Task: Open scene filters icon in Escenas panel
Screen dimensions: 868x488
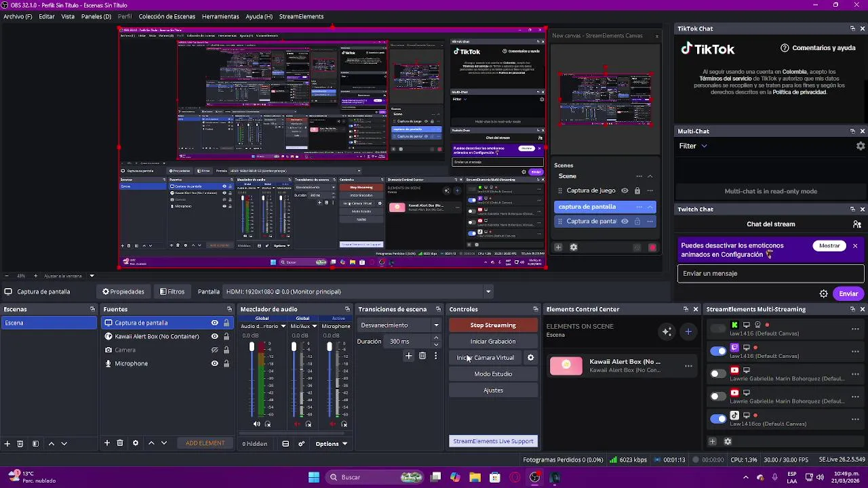Action: coord(35,443)
